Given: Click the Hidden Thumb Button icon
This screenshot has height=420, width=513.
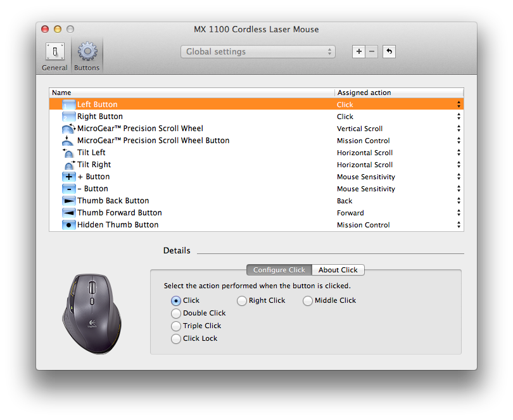Looking at the screenshot, I should 68,225.
